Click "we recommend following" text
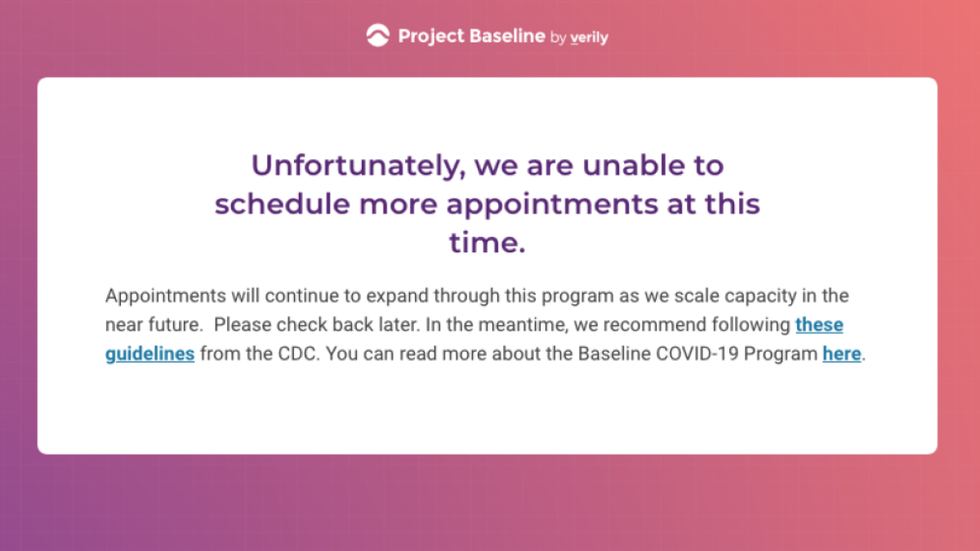980x551 pixels. point(683,325)
